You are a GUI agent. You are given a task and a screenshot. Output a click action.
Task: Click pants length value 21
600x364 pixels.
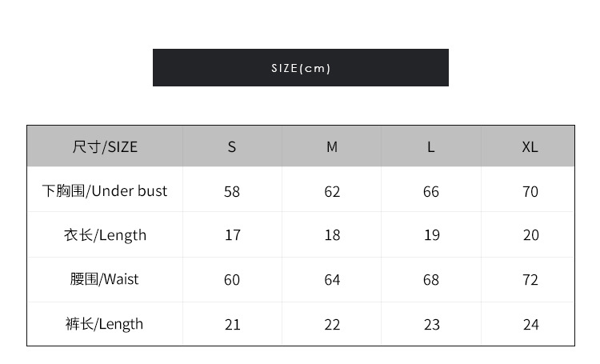point(232,324)
